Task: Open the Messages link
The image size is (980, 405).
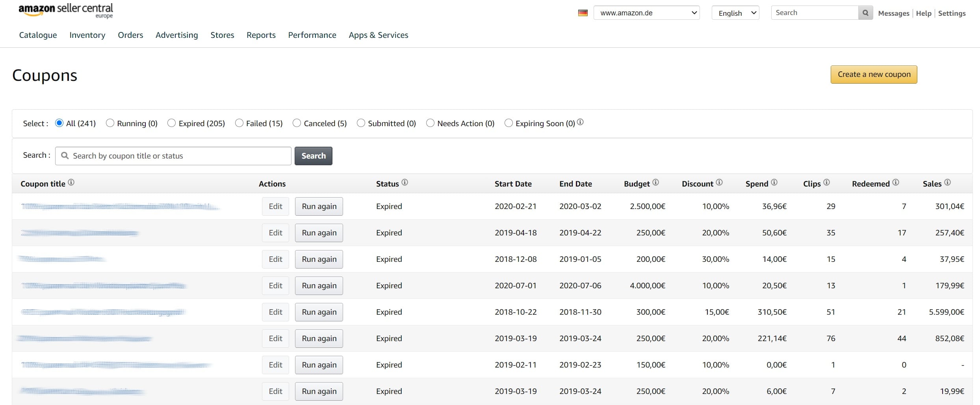Action: tap(894, 13)
